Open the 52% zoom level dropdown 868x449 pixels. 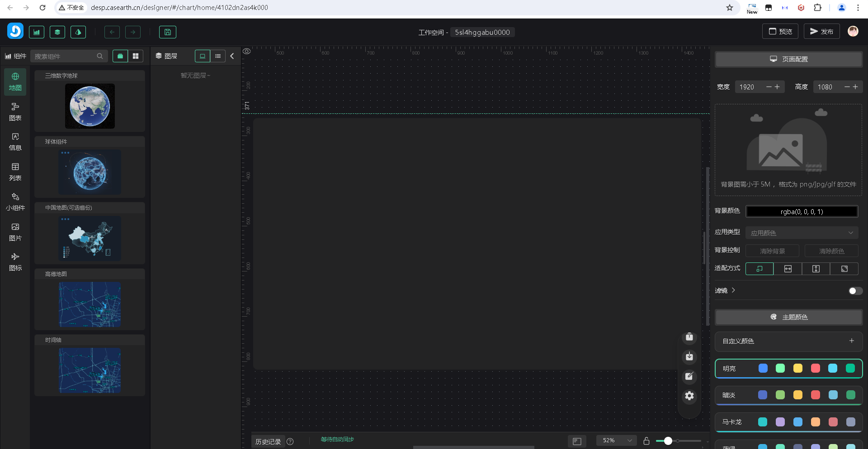click(x=616, y=440)
